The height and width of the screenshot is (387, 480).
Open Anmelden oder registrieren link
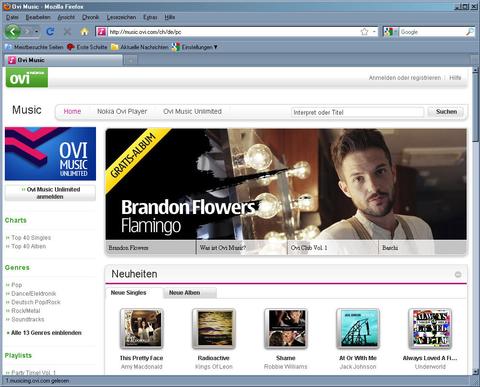pyautogui.click(x=404, y=78)
